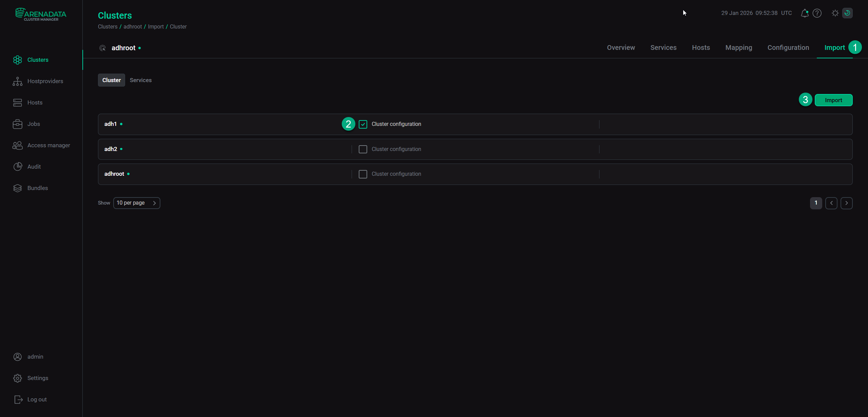Select page 1 in pagination
Viewport: 868px width, 417px height.
816,203
